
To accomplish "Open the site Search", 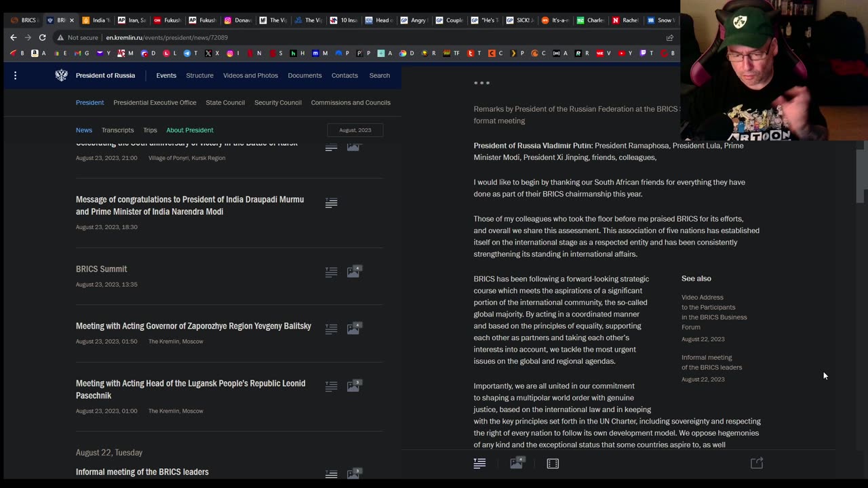I will click(379, 75).
